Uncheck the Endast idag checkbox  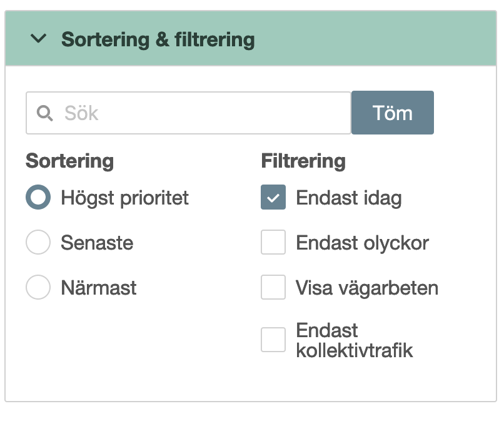(x=273, y=198)
